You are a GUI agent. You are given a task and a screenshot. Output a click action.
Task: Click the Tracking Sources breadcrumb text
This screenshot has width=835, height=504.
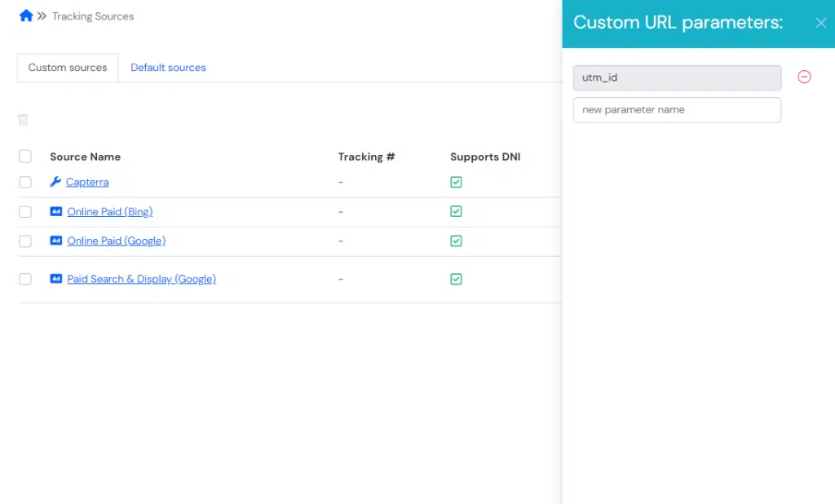pos(93,16)
